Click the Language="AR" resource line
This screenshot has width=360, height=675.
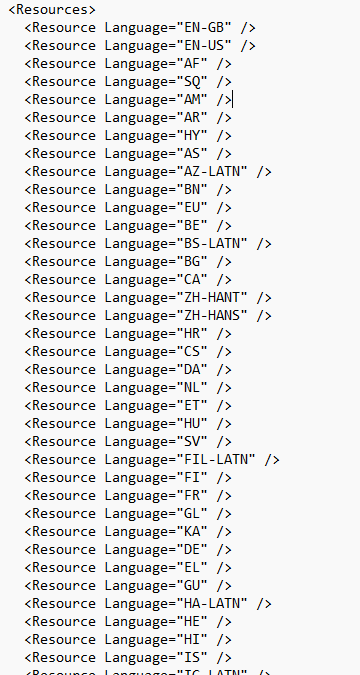128,118
